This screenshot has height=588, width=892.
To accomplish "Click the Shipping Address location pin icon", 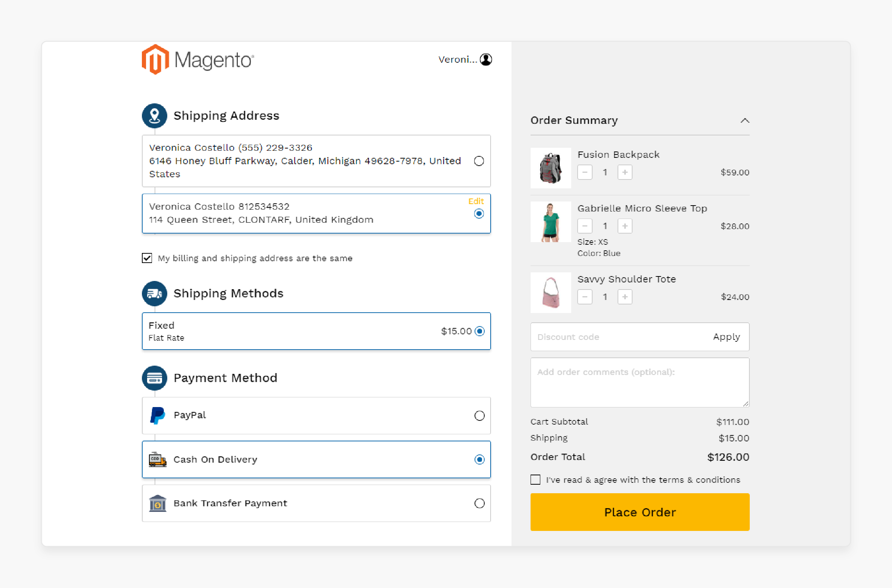I will coord(154,116).
